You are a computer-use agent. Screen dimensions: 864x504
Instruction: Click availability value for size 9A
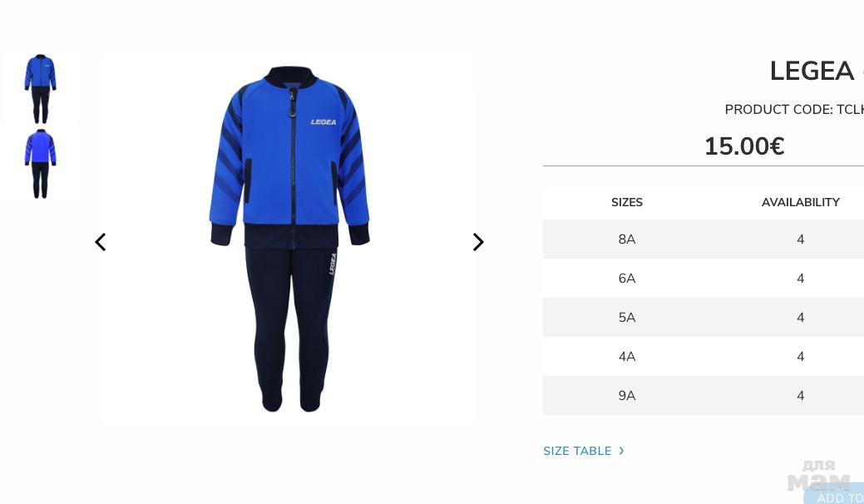point(801,396)
